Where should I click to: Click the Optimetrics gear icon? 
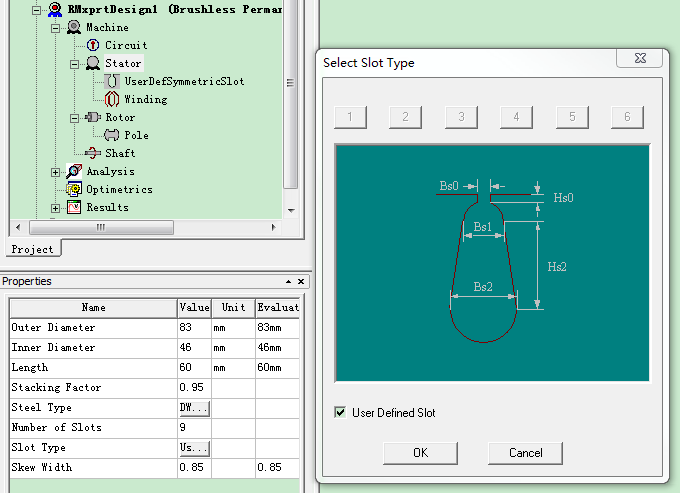pyautogui.click(x=74, y=189)
